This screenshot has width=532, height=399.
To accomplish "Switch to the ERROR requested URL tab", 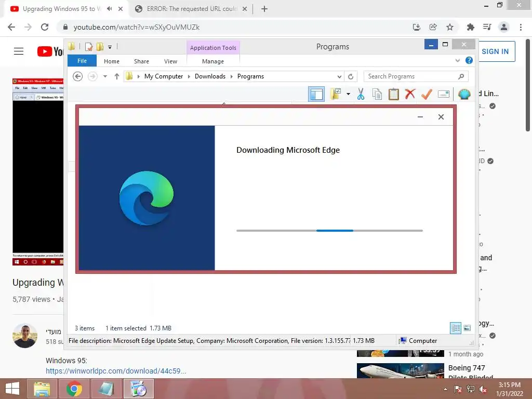I will 191,9.
